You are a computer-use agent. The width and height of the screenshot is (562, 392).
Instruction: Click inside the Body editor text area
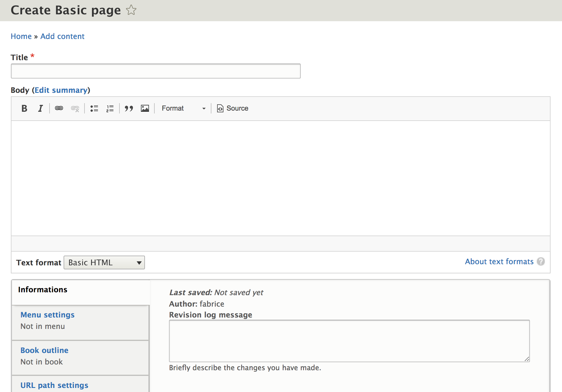click(x=281, y=178)
